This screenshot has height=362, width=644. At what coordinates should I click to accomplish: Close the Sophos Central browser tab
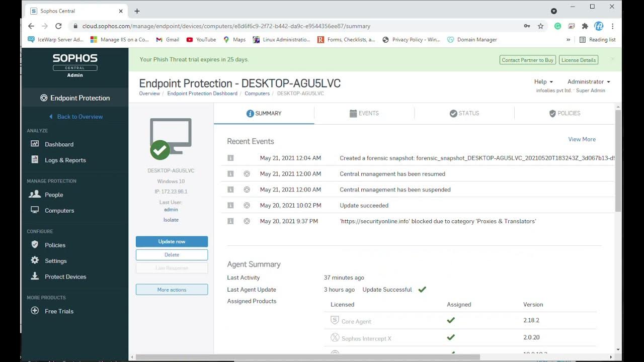coord(121,11)
